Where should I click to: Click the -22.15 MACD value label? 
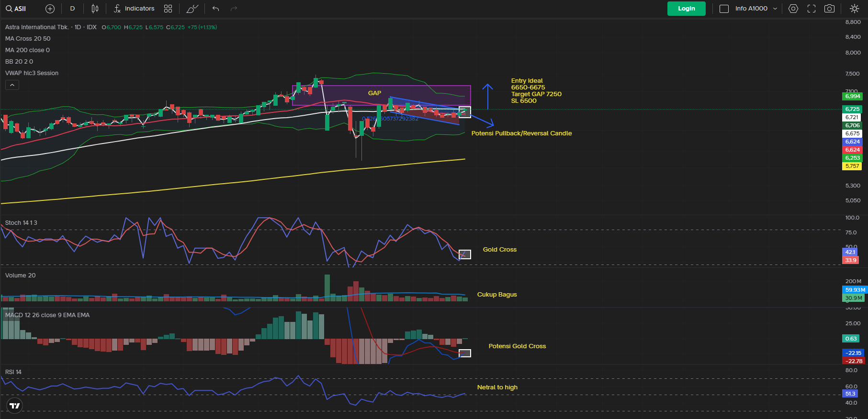pos(854,353)
